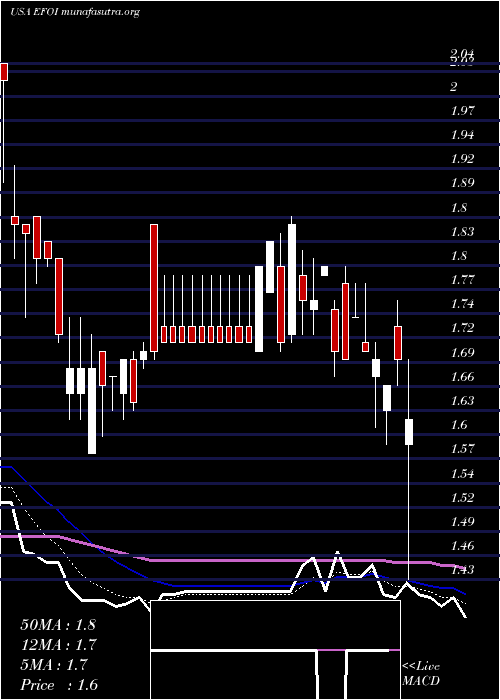Click the 1.92 price axis label
Screen dimensions: 500x700
[x=462, y=159]
